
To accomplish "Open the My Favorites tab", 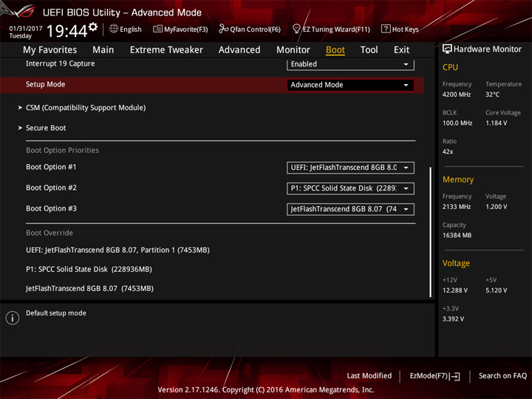I will pyautogui.click(x=50, y=50).
